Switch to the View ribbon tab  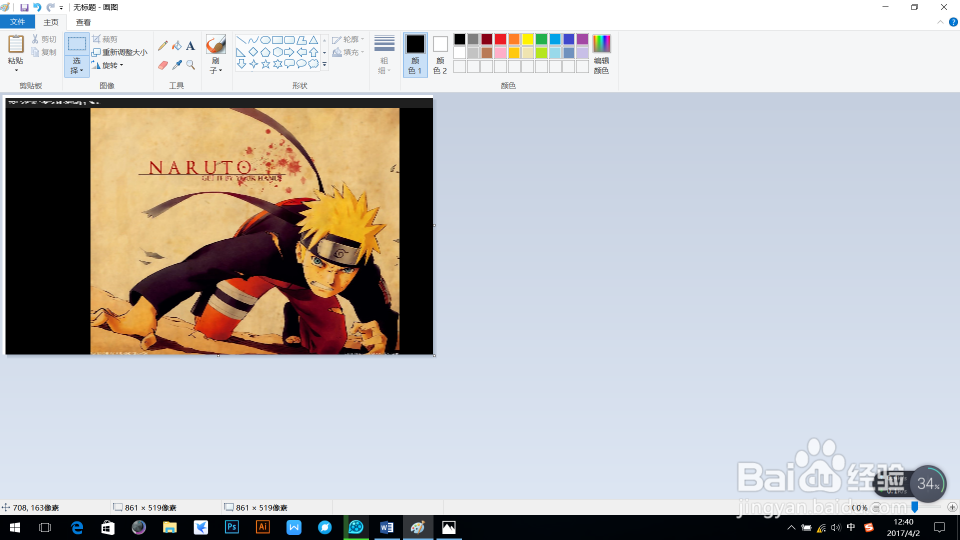pos(83,22)
